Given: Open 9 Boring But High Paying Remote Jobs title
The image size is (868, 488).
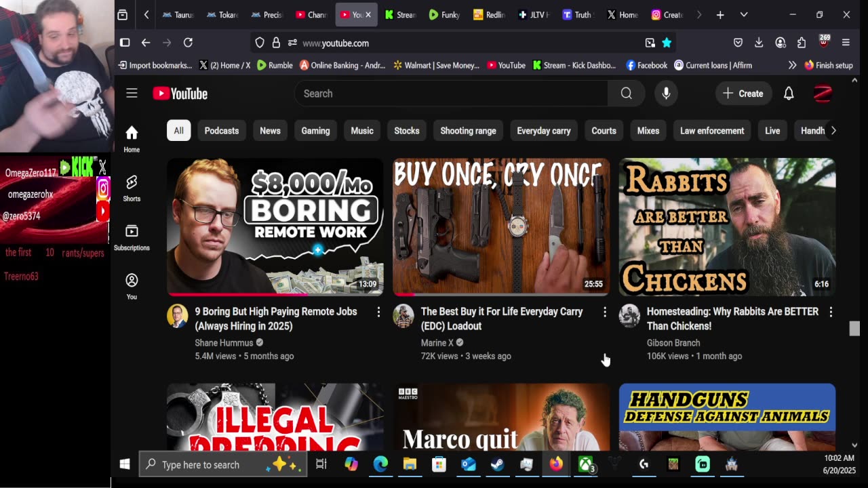Looking at the screenshot, I should 276,319.
